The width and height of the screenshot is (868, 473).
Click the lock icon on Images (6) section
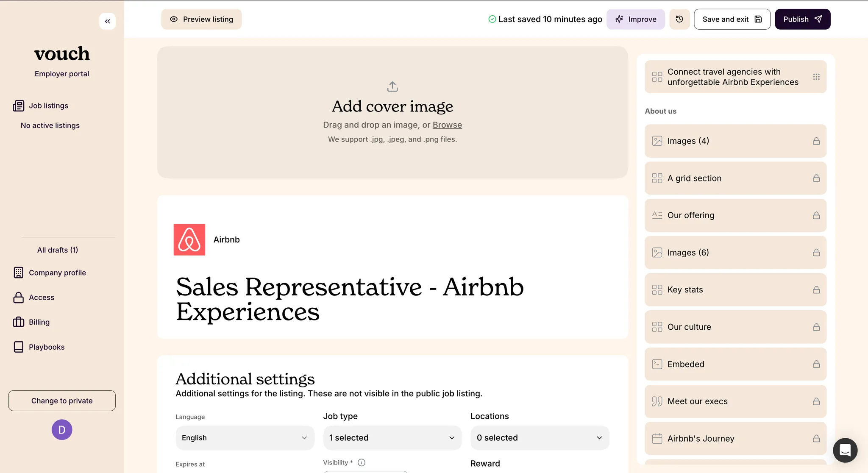816,253
